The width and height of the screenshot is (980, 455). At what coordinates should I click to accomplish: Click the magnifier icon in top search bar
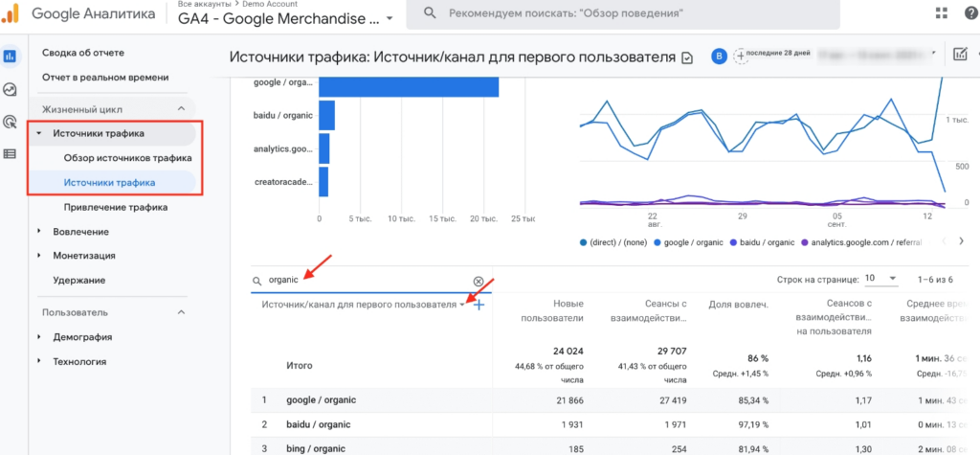coord(430,12)
